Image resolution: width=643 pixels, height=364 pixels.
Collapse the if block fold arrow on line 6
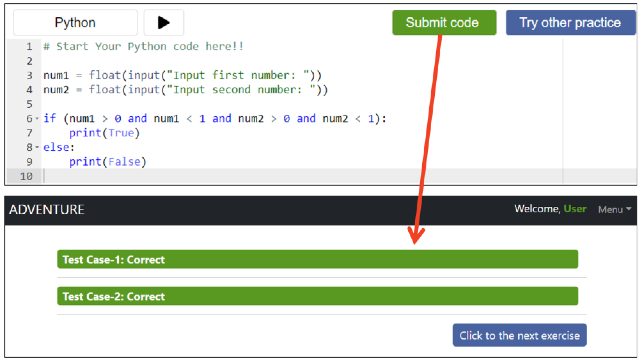point(37,118)
